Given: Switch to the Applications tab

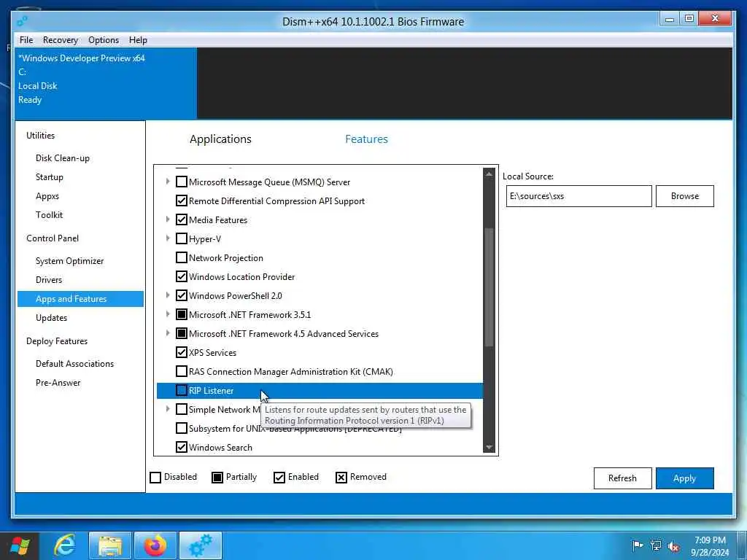Looking at the screenshot, I should click(x=220, y=139).
